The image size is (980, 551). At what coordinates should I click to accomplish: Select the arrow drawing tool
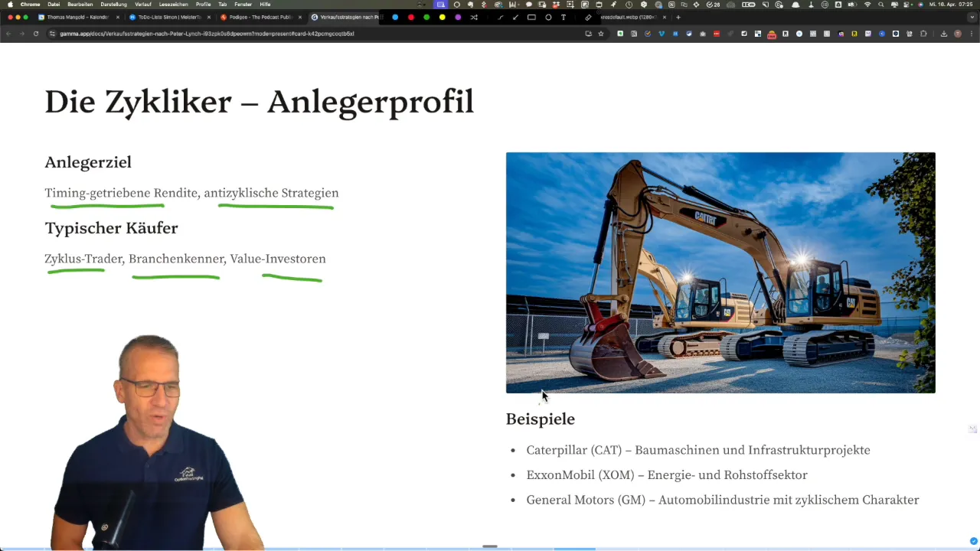(x=516, y=17)
